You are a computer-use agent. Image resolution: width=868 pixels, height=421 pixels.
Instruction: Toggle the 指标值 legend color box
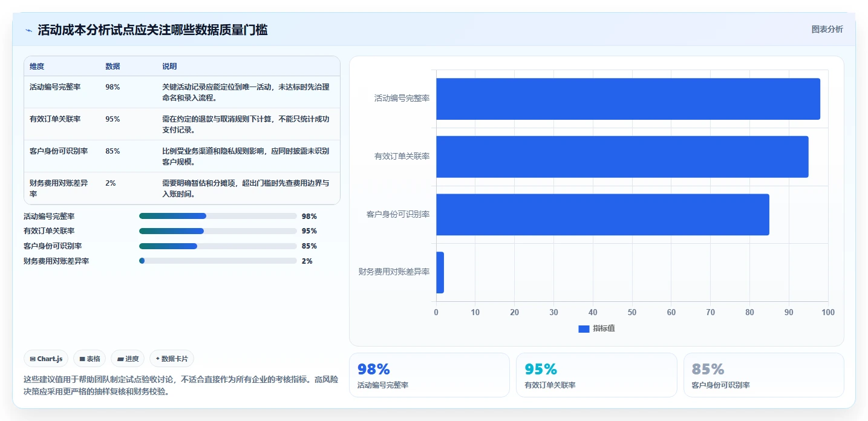click(x=584, y=328)
